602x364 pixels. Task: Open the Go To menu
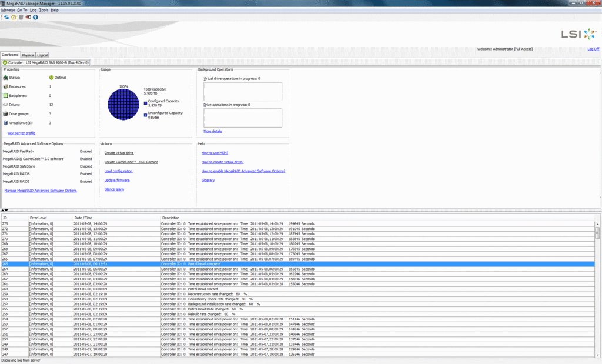22,10
